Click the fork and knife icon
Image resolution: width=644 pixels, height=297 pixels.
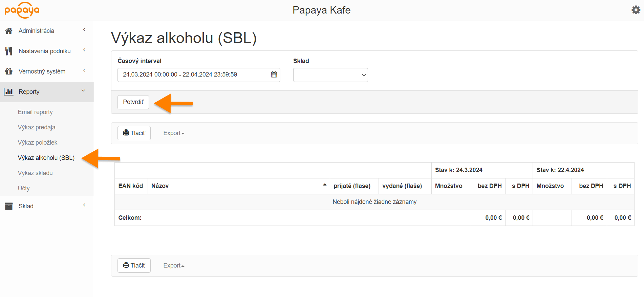point(9,51)
